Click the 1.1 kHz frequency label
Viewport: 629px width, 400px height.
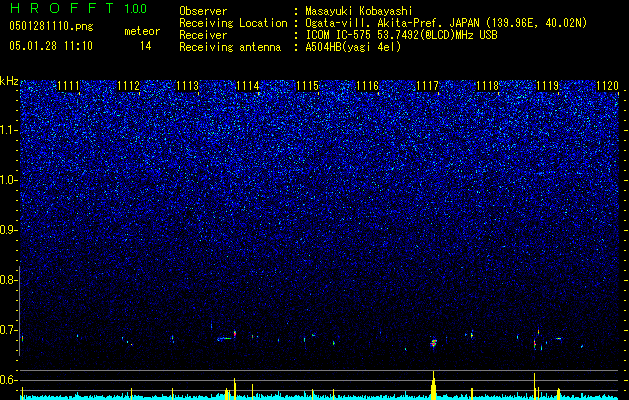[x=8, y=130]
